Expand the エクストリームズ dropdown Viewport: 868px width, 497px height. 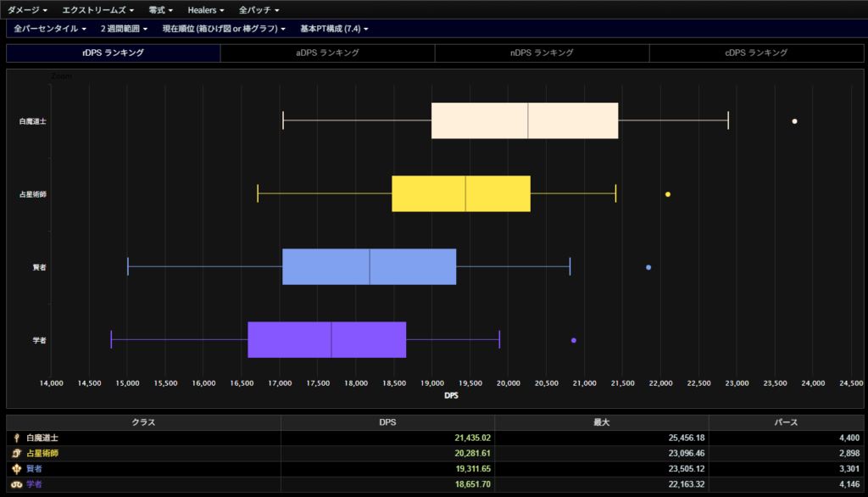click(x=97, y=10)
